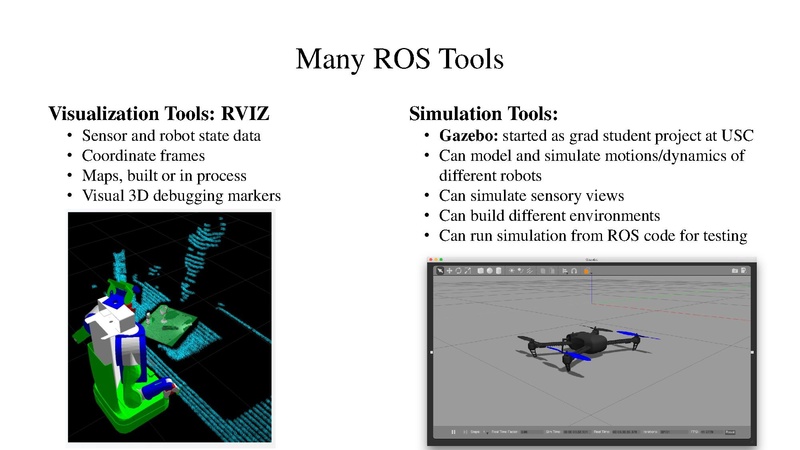Click the Real Time Factor field
800x450 pixels.
(525, 432)
